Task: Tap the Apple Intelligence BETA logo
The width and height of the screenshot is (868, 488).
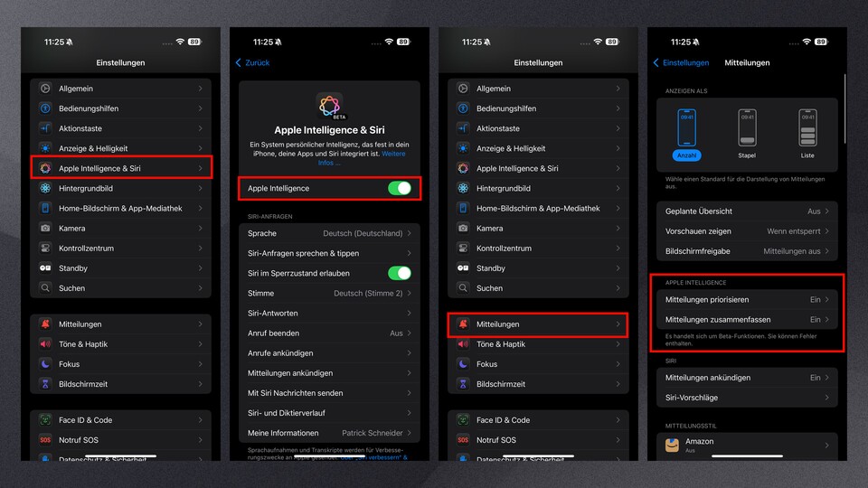Action: click(x=330, y=106)
